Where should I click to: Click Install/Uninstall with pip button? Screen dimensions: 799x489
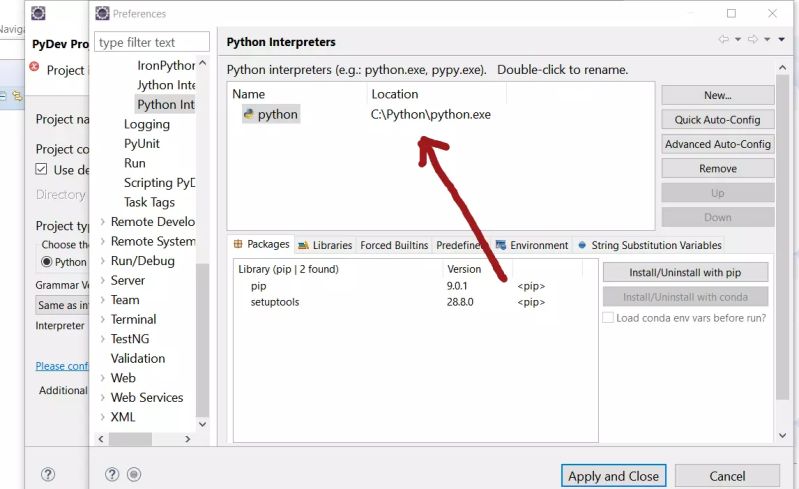pos(685,273)
